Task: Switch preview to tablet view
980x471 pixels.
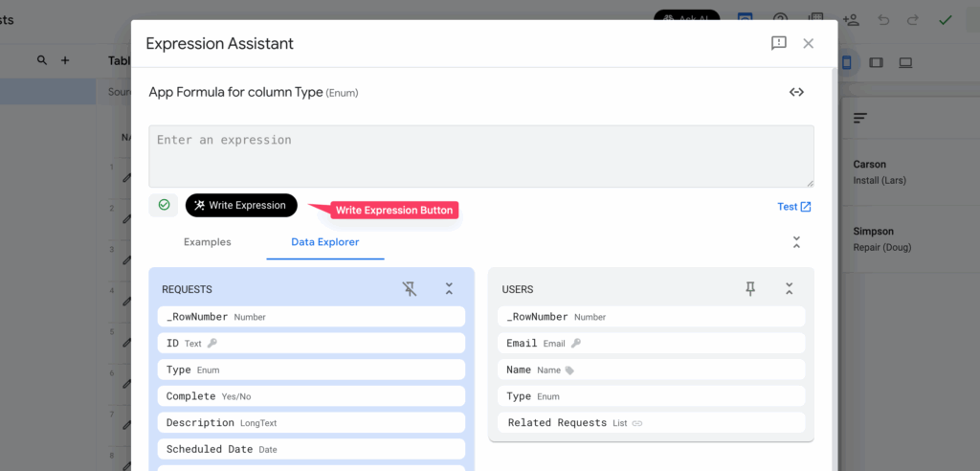Action: (877, 62)
